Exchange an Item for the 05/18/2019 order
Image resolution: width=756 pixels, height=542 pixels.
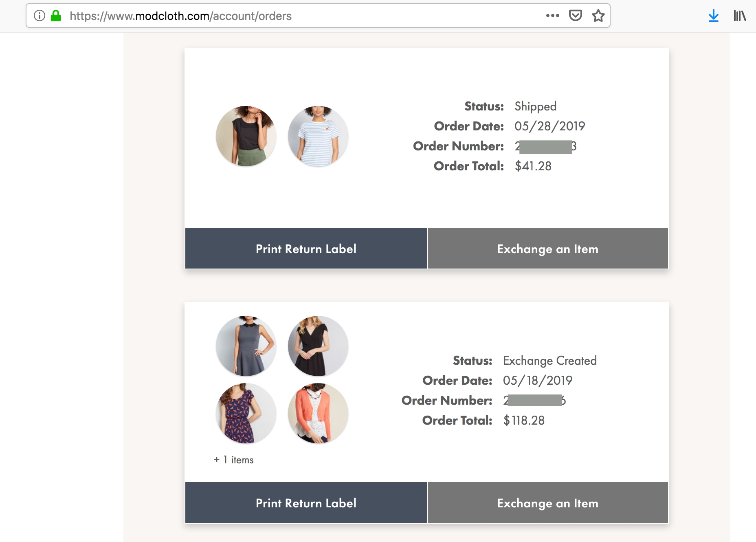[x=547, y=503]
